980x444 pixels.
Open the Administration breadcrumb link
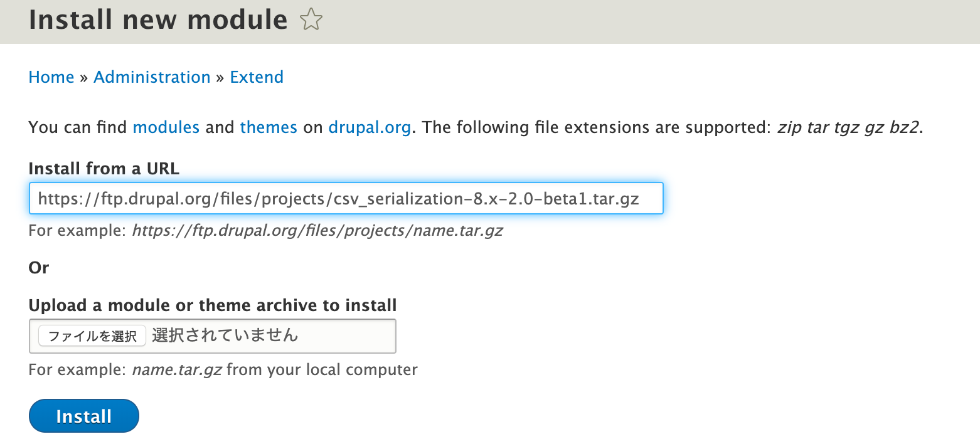(152, 77)
